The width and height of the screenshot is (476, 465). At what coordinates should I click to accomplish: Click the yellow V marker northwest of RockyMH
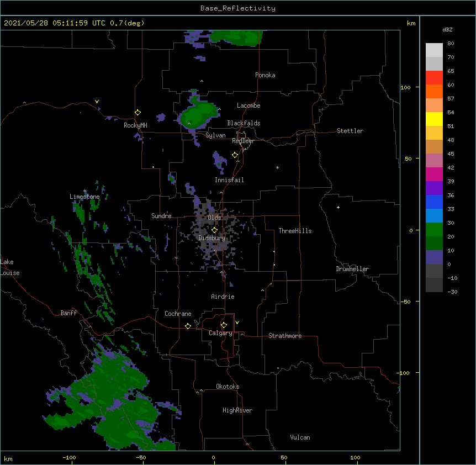(x=97, y=102)
